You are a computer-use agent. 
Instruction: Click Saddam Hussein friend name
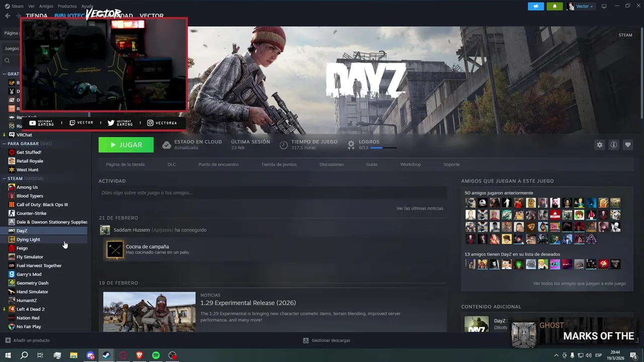click(x=132, y=230)
